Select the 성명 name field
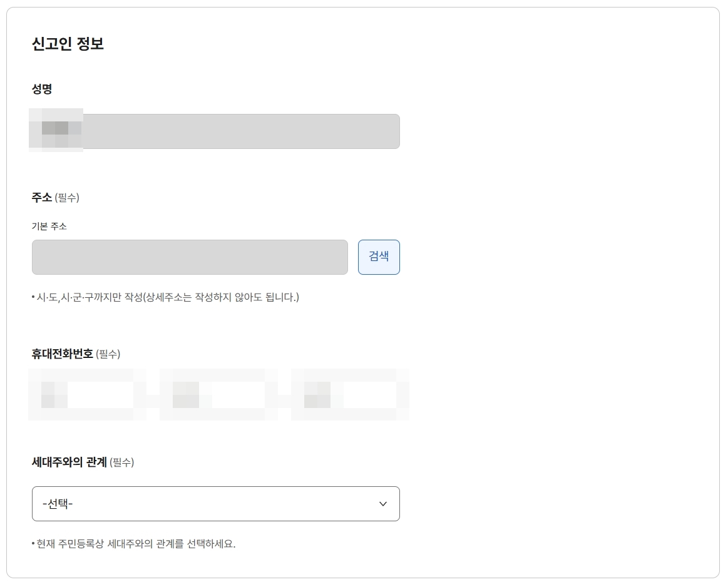Viewport: 728px width, 587px height. click(x=213, y=131)
